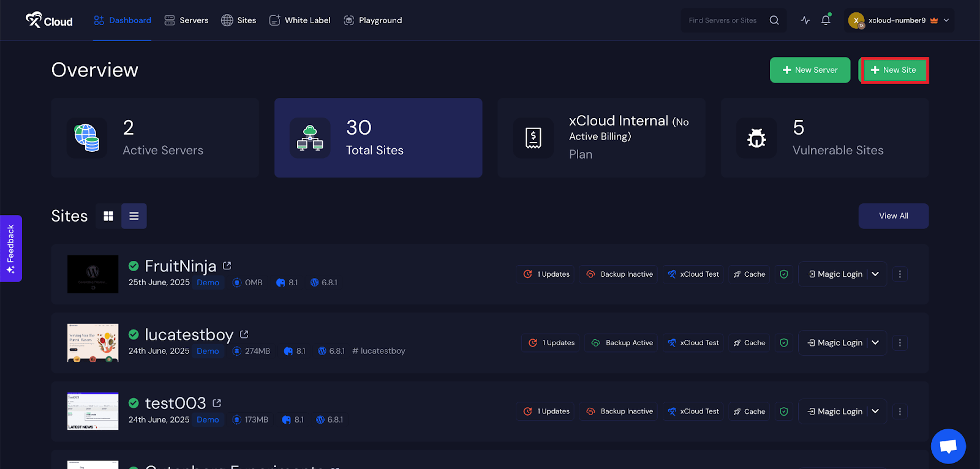Click the Find Servers or Sites field

click(723, 20)
